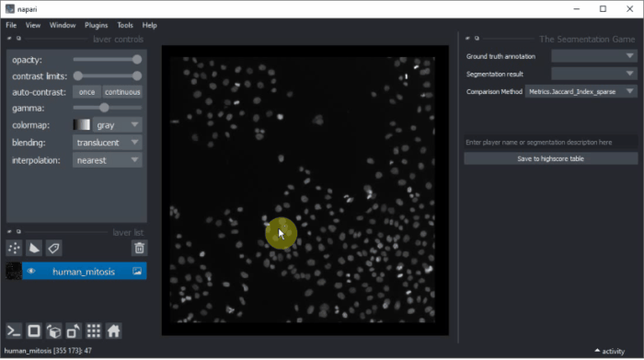Click the gamma slider handle

(x=104, y=108)
